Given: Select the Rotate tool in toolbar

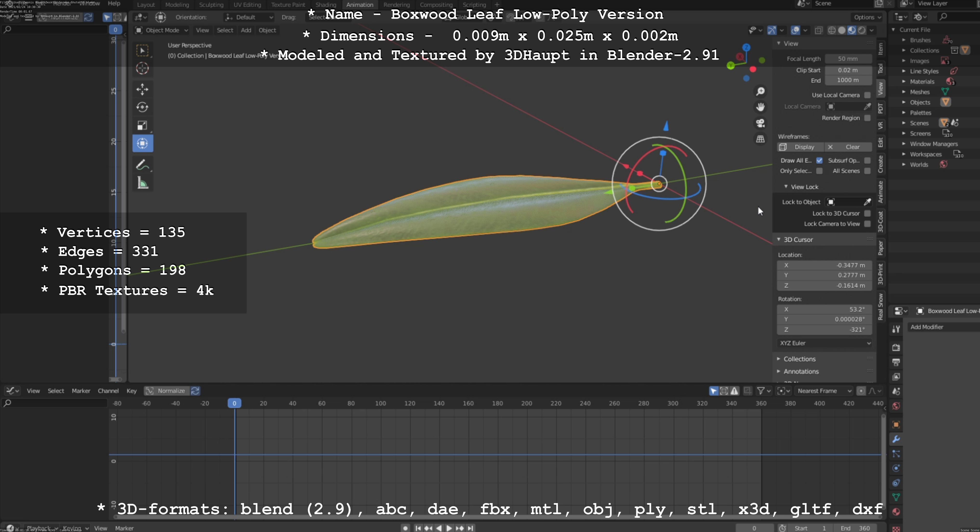Looking at the screenshot, I should click(142, 107).
